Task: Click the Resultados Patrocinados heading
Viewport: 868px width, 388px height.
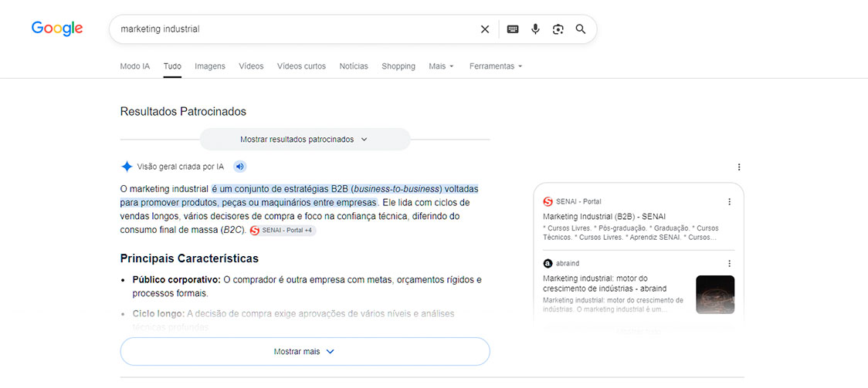Action: pos(183,112)
